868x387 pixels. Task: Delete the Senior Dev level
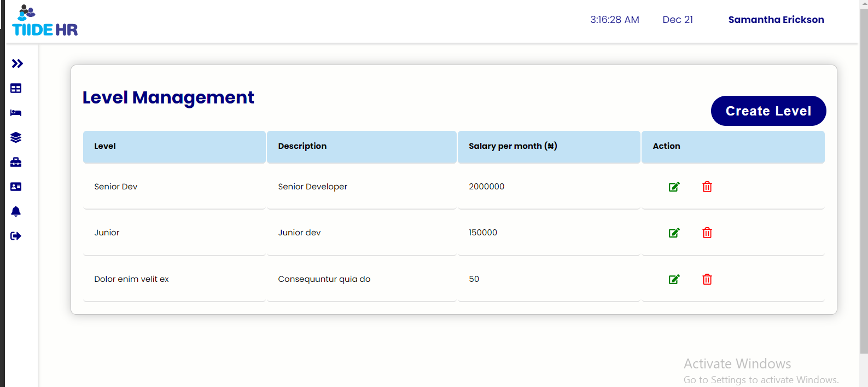(x=707, y=187)
